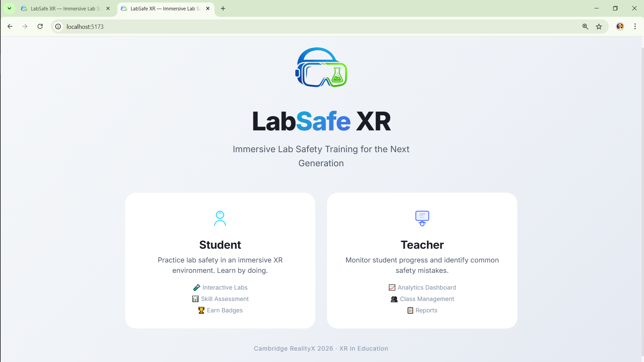The height and width of the screenshot is (362, 644).
Task: Select the Student person icon
Action: [x=220, y=218]
